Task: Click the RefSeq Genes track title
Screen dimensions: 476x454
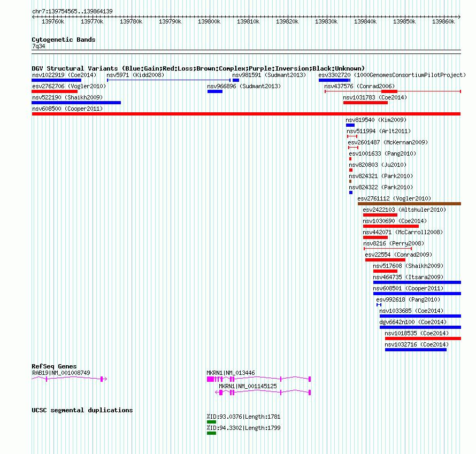Action: coord(54,366)
